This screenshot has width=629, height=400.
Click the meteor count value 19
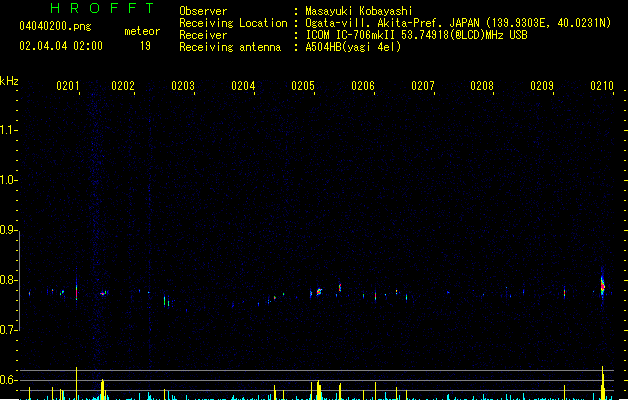pyautogui.click(x=145, y=46)
